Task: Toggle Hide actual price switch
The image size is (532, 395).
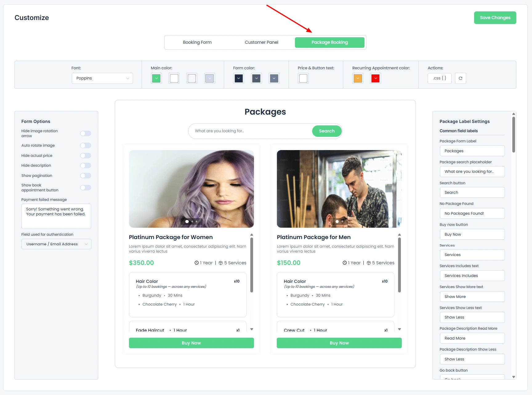Action: 86,156
